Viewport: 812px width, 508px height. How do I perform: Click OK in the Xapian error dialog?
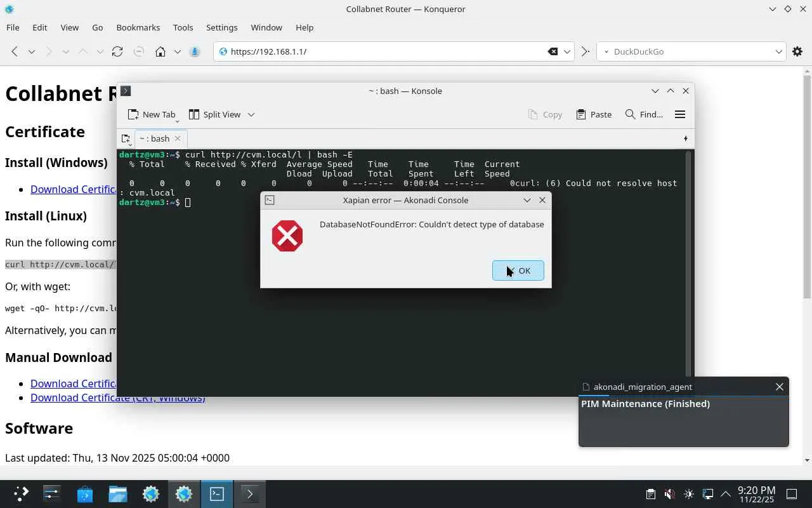[x=518, y=271]
